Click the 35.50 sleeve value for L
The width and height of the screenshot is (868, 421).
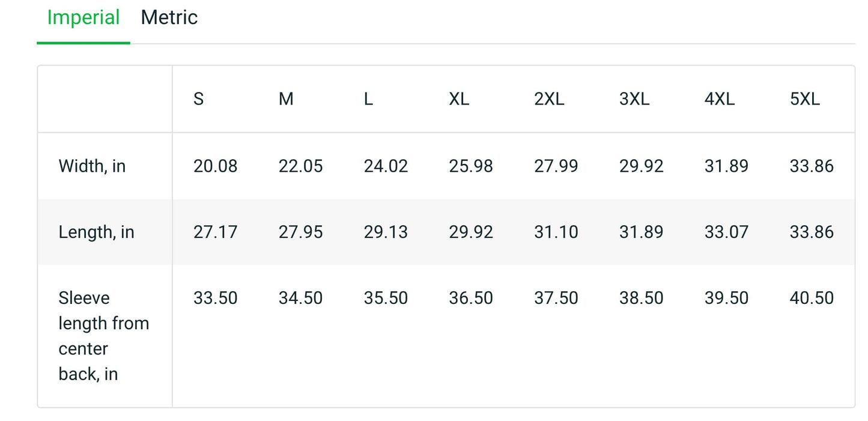tap(386, 298)
